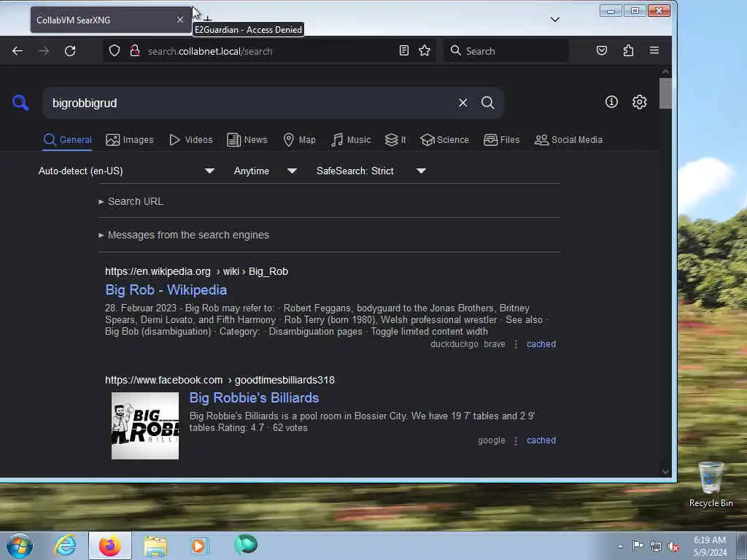This screenshot has height=560, width=747.
Task: Switch to the Images category tab
Action: 130,140
